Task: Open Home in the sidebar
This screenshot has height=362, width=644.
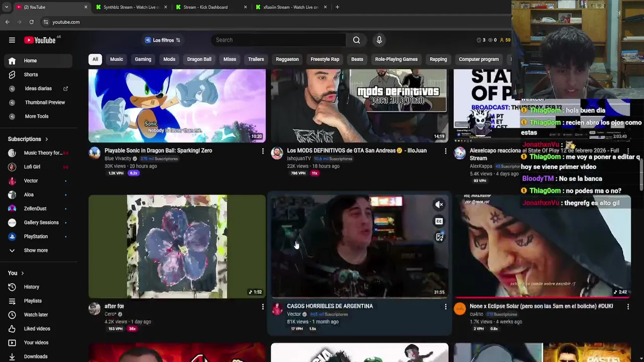Action: pyautogui.click(x=38, y=61)
